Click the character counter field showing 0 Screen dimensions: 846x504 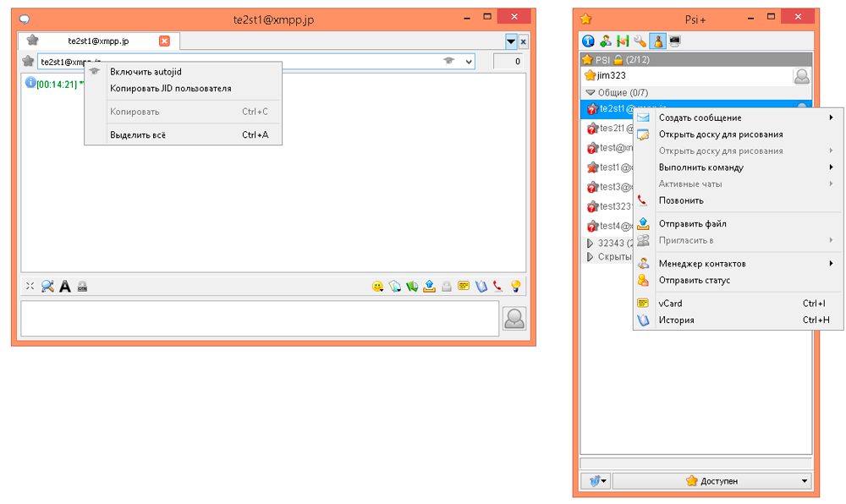pyautogui.click(x=508, y=62)
